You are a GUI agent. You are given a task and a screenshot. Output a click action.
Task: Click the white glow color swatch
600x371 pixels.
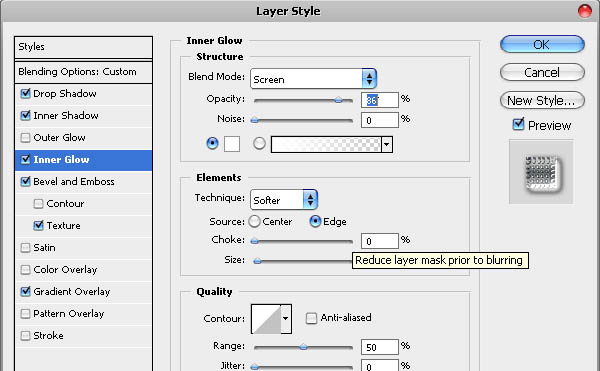pyautogui.click(x=232, y=144)
